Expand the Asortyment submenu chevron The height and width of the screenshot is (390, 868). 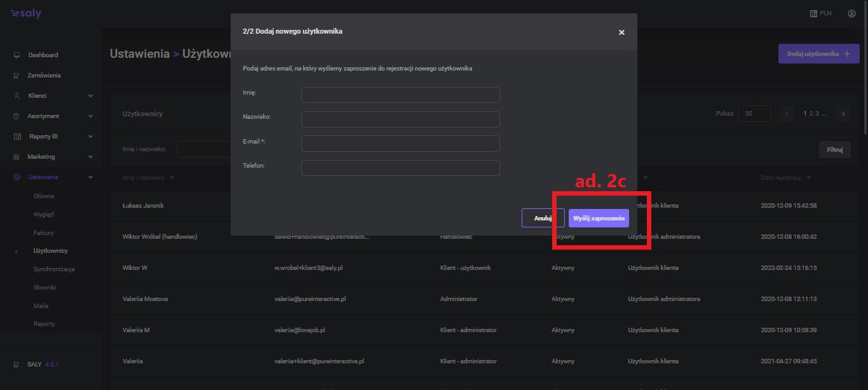(x=90, y=116)
